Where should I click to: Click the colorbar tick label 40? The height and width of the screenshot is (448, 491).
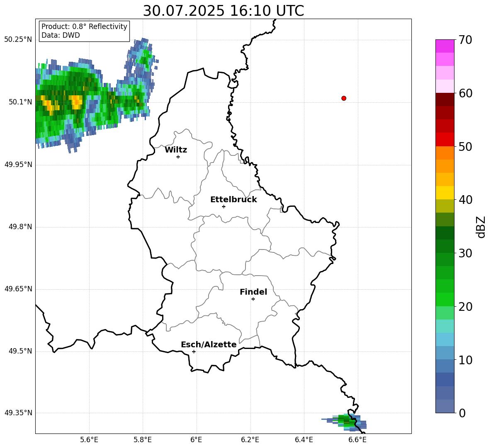pos(465,200)
